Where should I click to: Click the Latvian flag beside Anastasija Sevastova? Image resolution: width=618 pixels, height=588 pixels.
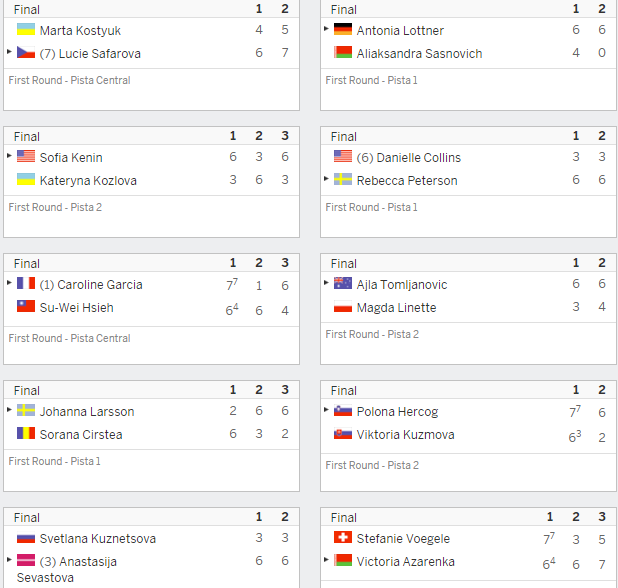click(x=26, y=560)
